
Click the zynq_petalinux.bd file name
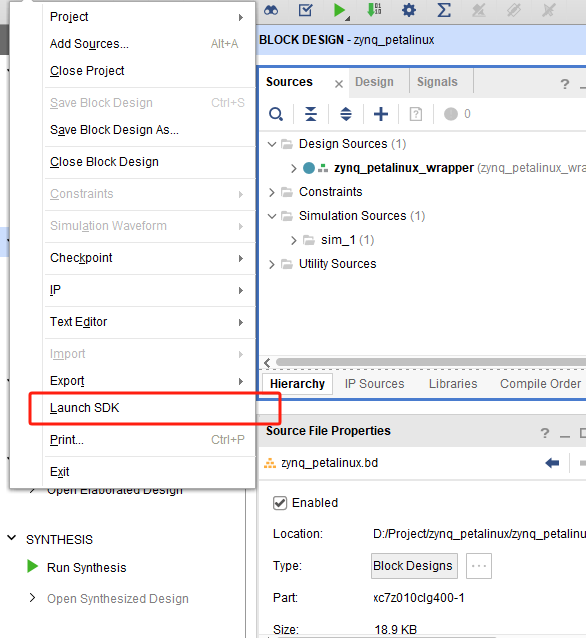(329, 463)
